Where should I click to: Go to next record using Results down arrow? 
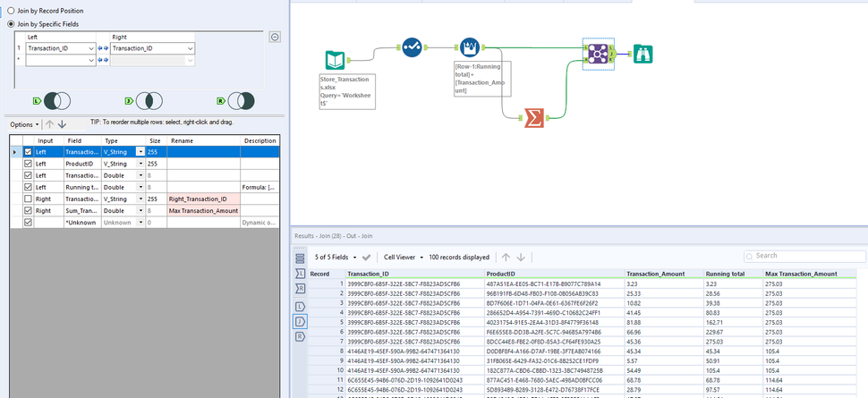(x=521, y=258)
